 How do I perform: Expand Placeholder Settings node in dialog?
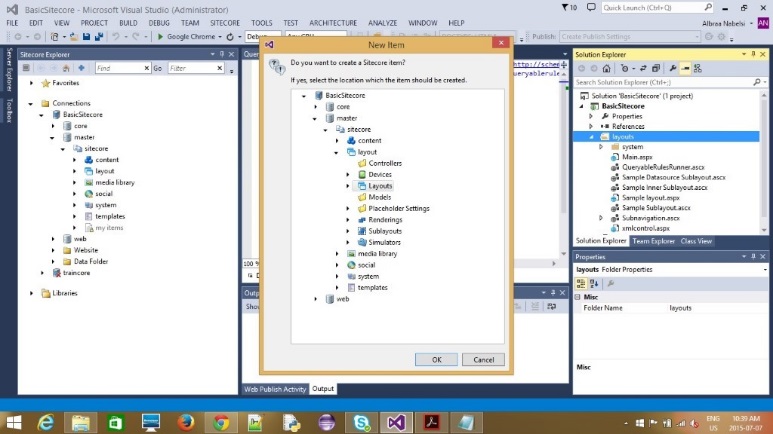pos(348,209)
